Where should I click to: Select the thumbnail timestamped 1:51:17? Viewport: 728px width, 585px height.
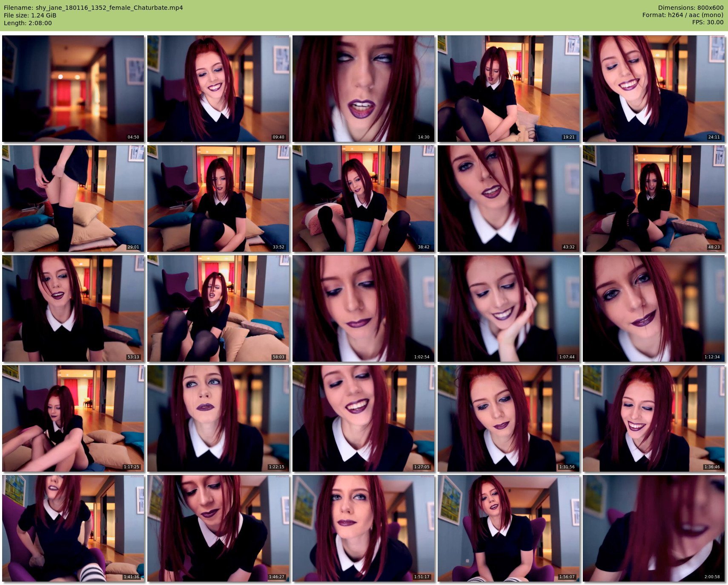[x=364, y=528]
